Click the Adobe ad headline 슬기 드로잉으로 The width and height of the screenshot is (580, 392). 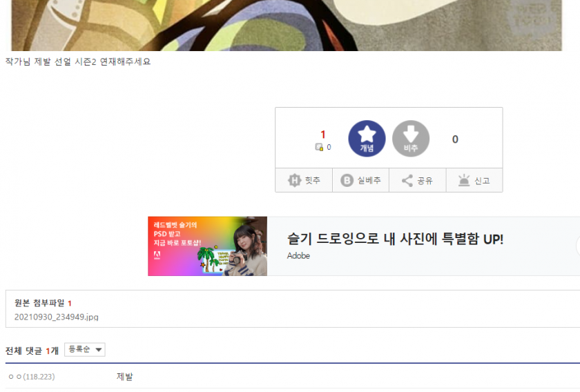(395, 239)
